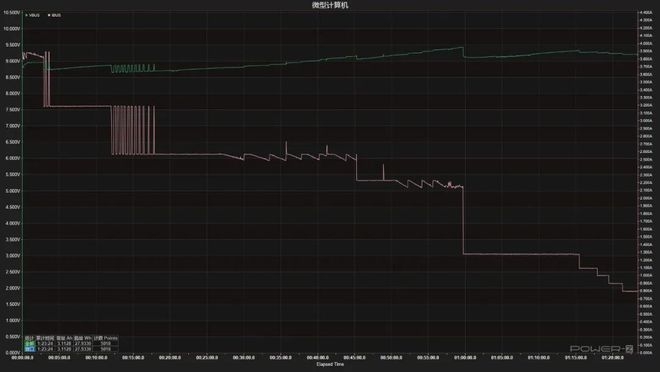This screenshot has height=372, width=660.
Task: Click the IBUS oscillation burst near 00:13:00
Action: (133, 130)
